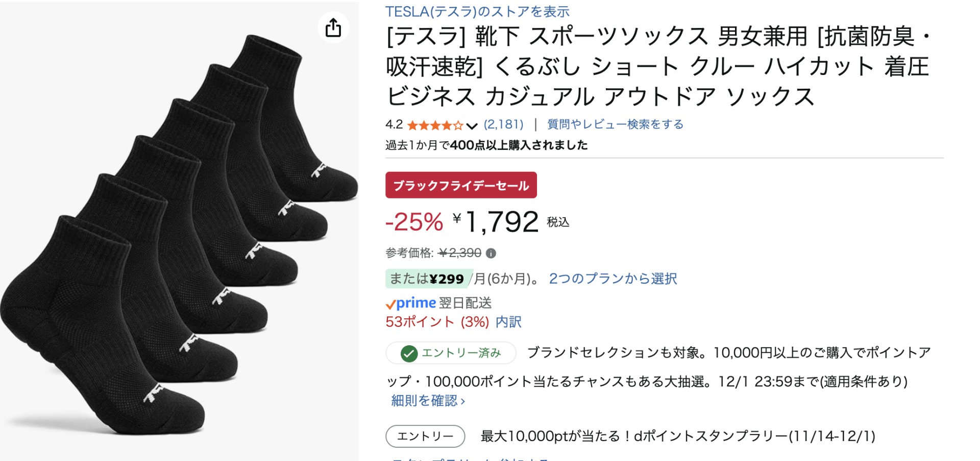The image size is (980, 461).
Task: Open 2つのプランから選択 payment plans link
Action: click(612, 278)
